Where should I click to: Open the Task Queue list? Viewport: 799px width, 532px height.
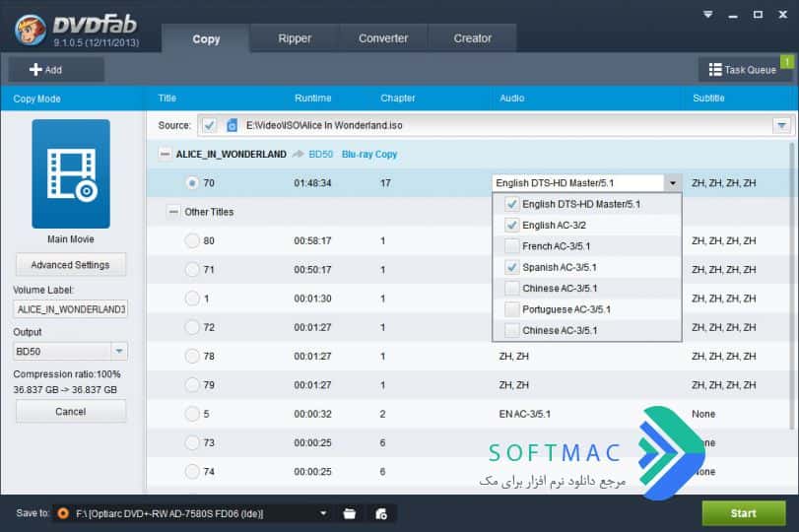coord(743,70)
